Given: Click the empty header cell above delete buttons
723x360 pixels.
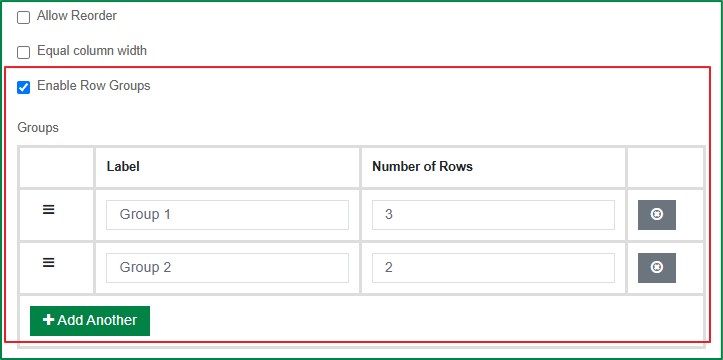Looking at the screenshot, I should pos(665,167).
